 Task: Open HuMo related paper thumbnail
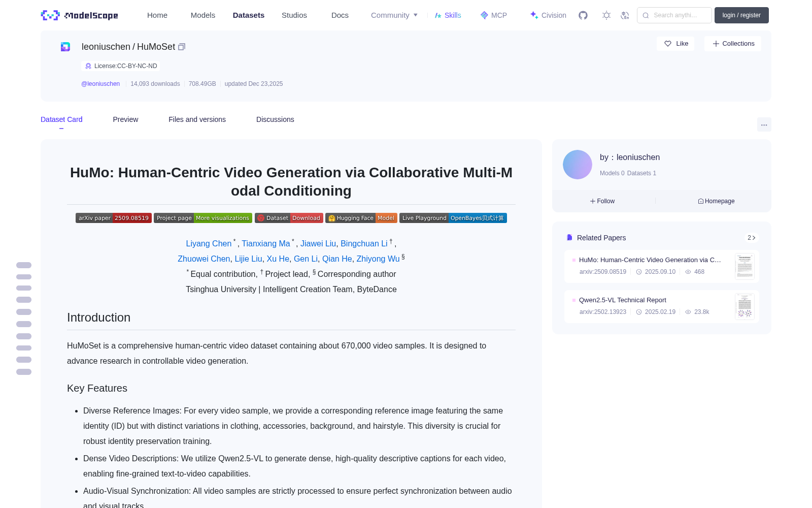[745, 266]
